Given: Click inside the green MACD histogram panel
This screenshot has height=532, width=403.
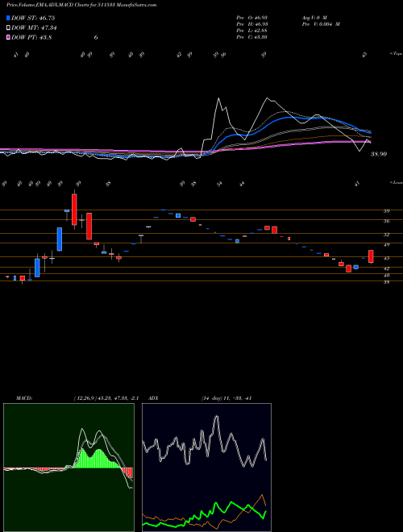Looking at the screenshot, I should click(69, 468).
